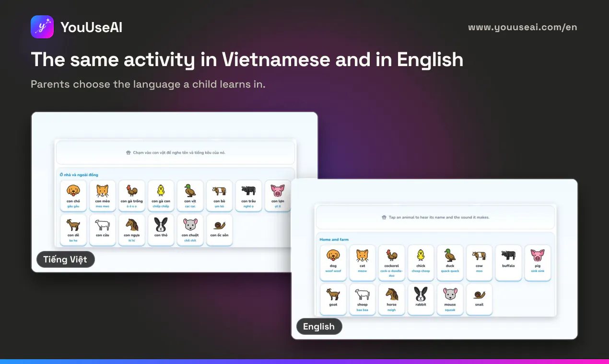Click the 'The same activity in Vietnamese' headline

[x=247, y=60]
